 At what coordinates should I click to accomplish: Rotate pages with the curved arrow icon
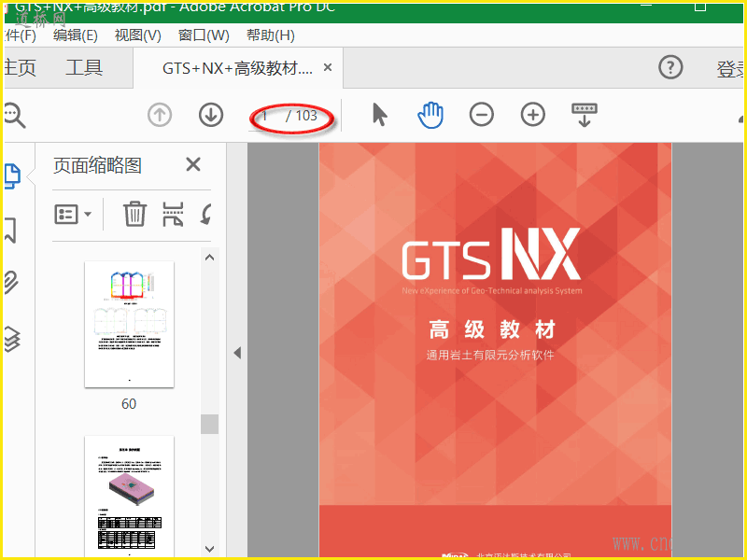205,215
